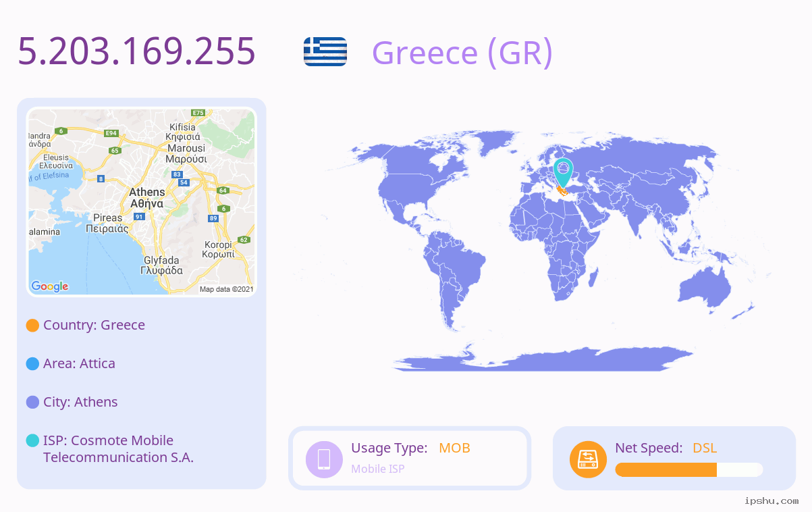Screen dimensions: 812x512
Task: Click the DSL net speed value
Action: coord(705,448)
